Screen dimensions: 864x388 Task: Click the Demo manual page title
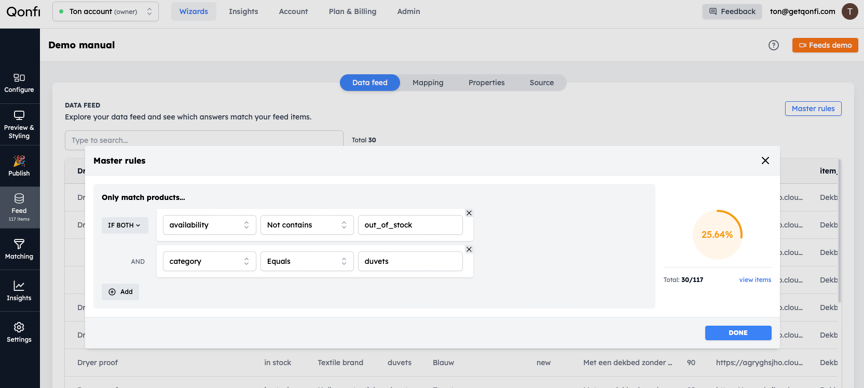click(82, 45)
